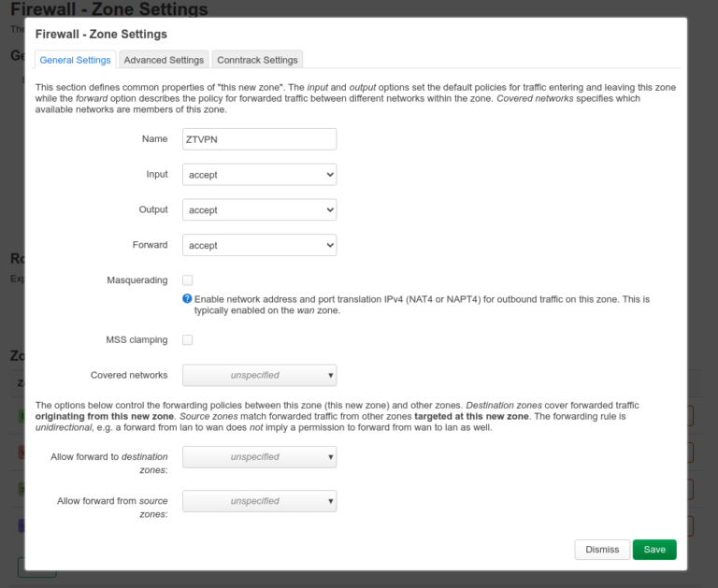
Task: Click the dialog title Firewall - Zone Settings
Action: coord(101,34)
